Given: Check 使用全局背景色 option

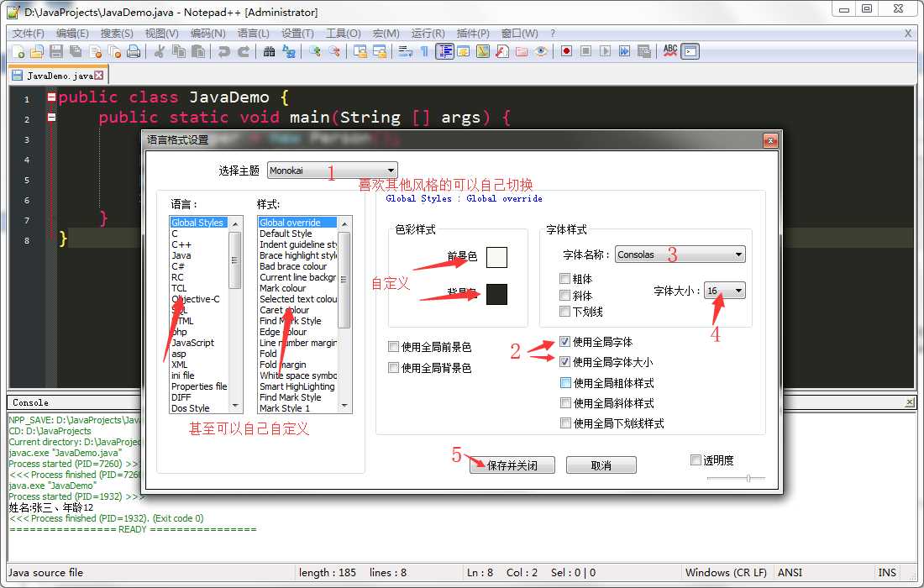Looking at the screenshot, I should click(x=393, y=368).
